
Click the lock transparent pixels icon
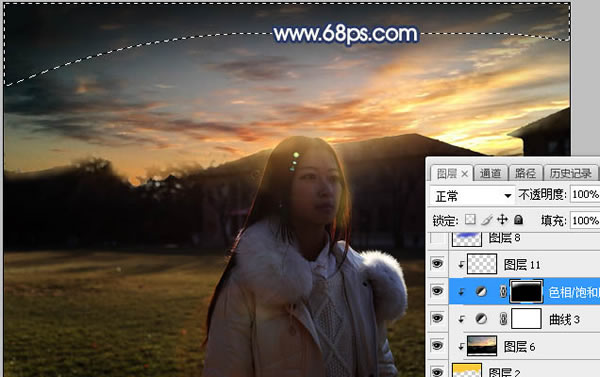coord(470,220)
